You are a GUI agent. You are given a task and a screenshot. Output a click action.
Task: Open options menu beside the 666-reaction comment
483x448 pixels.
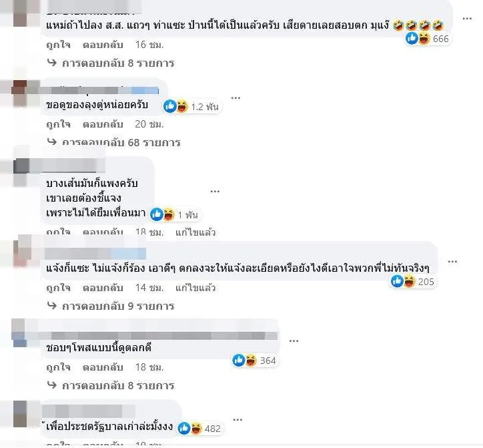467,19
